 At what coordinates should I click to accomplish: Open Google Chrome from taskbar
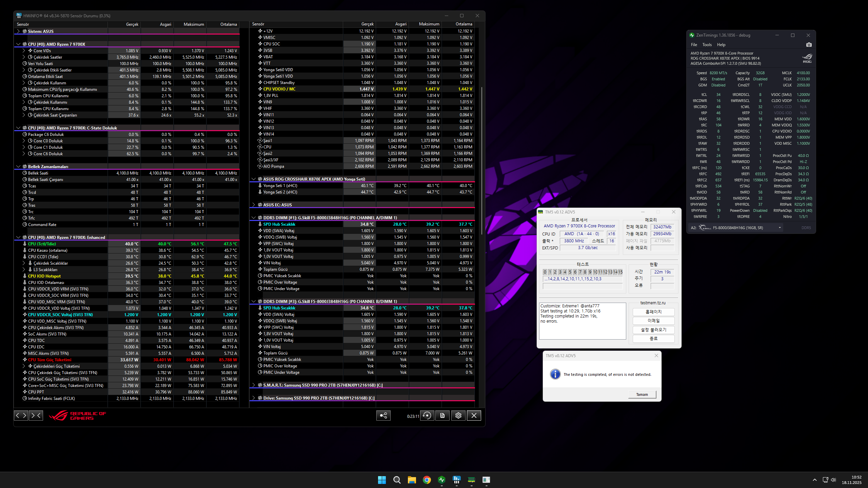427,480
